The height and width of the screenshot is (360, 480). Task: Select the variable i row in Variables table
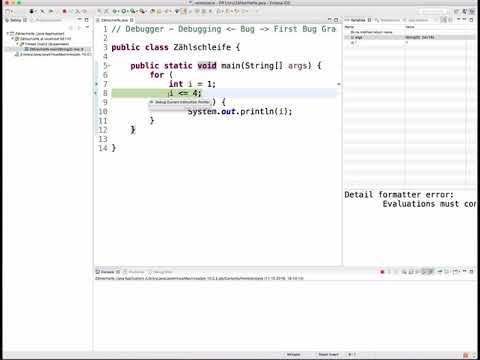tap(409, 42)
